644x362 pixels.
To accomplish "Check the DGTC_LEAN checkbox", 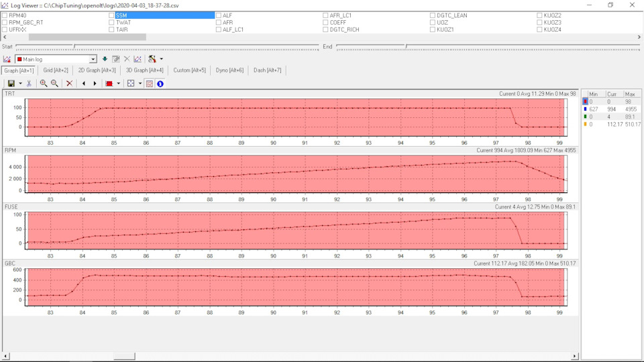I will 433,15.
